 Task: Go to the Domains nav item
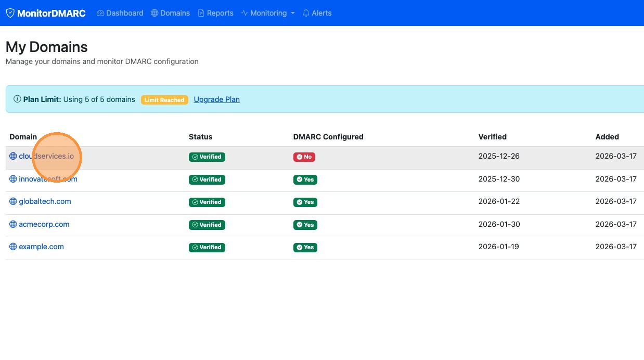coord(170,13)
